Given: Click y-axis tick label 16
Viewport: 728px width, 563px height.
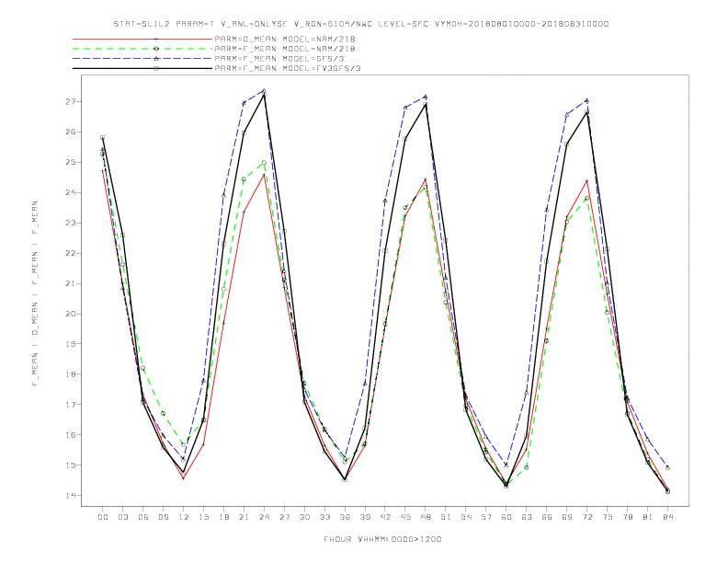Looking at the screenshot, I should tap(69, 435).
